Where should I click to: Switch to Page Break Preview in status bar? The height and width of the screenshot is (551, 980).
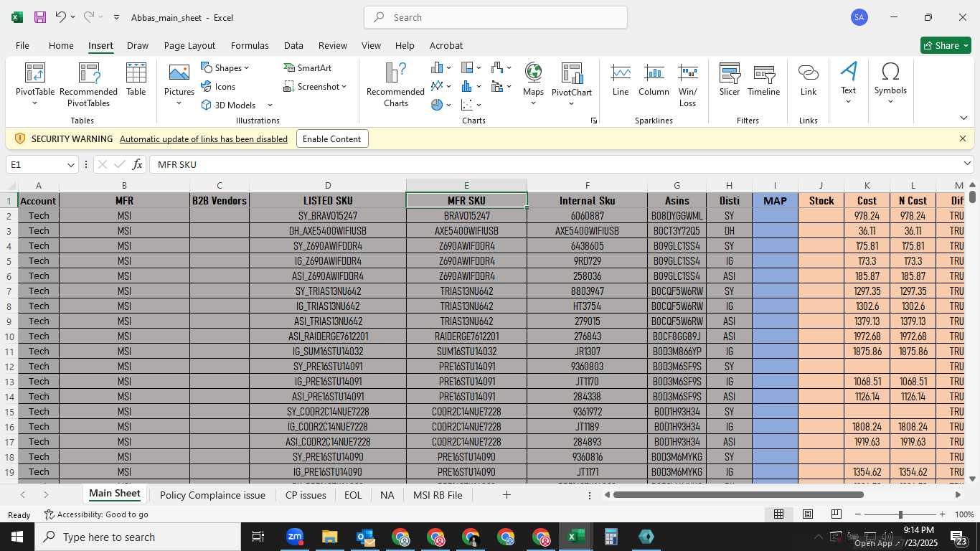836,514
